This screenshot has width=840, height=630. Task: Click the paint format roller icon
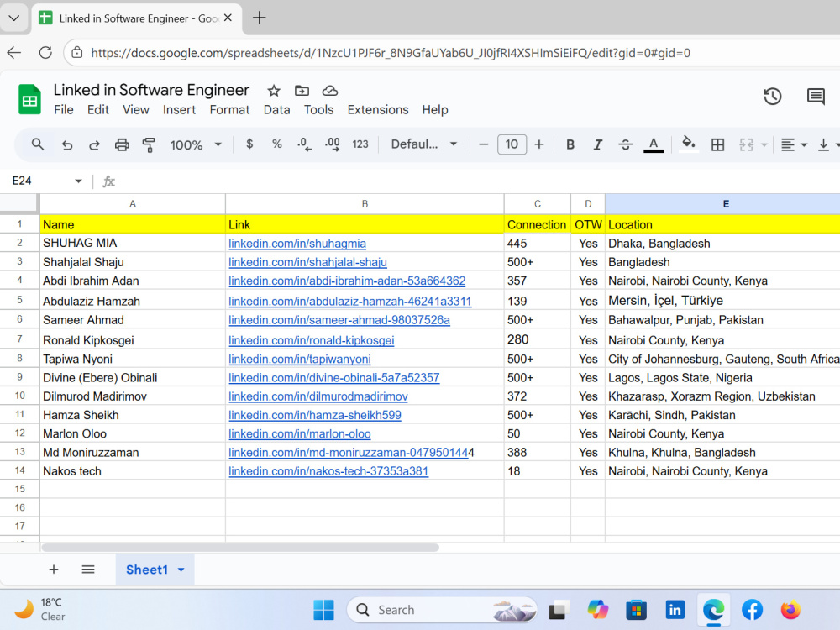click(x=149, y=144)
